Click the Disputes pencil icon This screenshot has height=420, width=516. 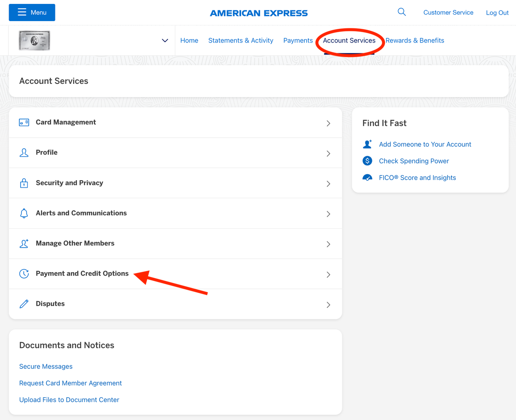pyautogui.click(x=24, y=304)
